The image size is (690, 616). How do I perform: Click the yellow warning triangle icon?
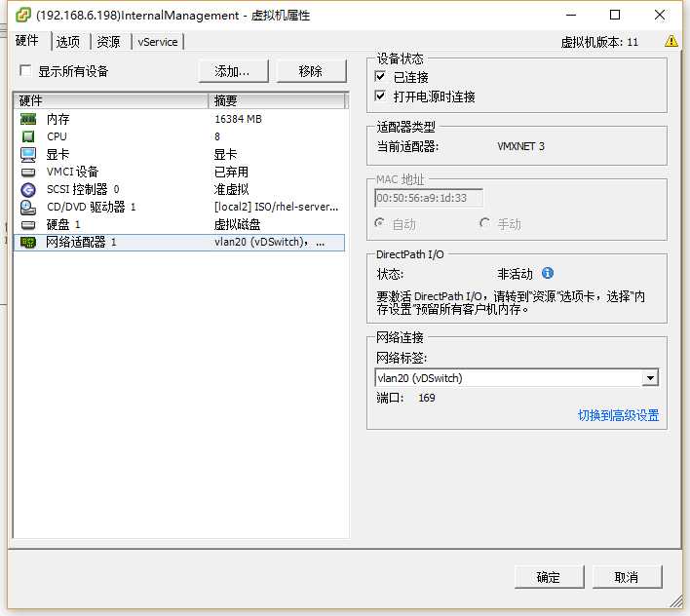(x=671, y=41)
